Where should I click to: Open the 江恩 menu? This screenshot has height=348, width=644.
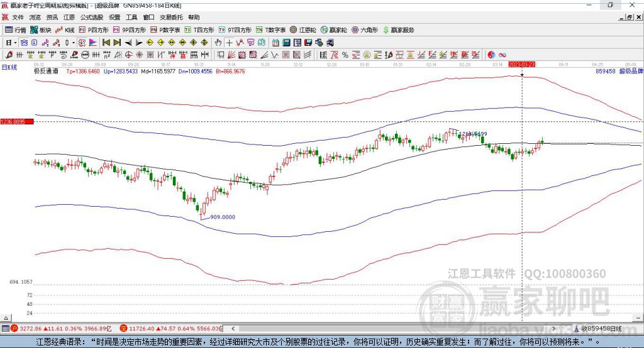[x=69, y=17]
